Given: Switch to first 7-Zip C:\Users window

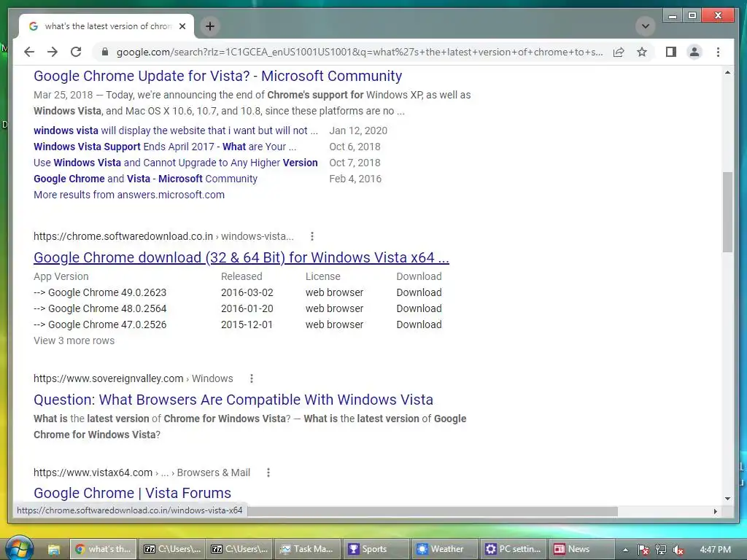Looking at the screenshot, I should (x=172, y=549).
